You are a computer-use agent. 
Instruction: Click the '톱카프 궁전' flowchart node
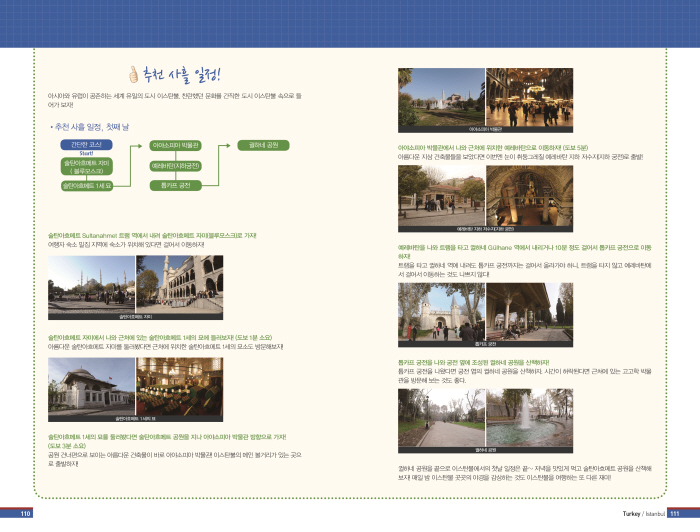pos(176,185)
